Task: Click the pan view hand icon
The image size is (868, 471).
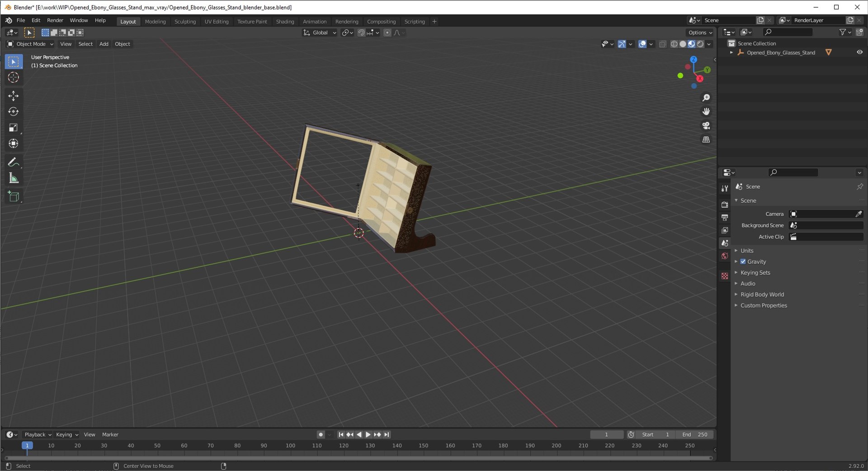Action: (706, 111)
